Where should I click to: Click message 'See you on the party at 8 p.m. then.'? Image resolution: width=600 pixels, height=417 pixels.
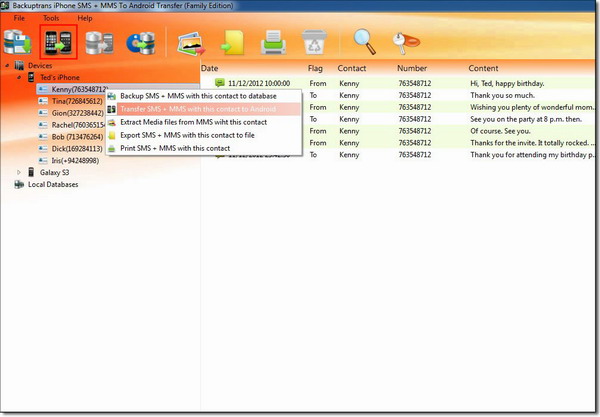526,119
